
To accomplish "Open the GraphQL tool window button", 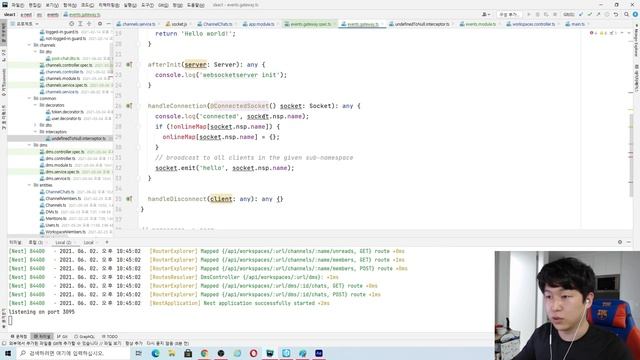I will pos(84,337).
